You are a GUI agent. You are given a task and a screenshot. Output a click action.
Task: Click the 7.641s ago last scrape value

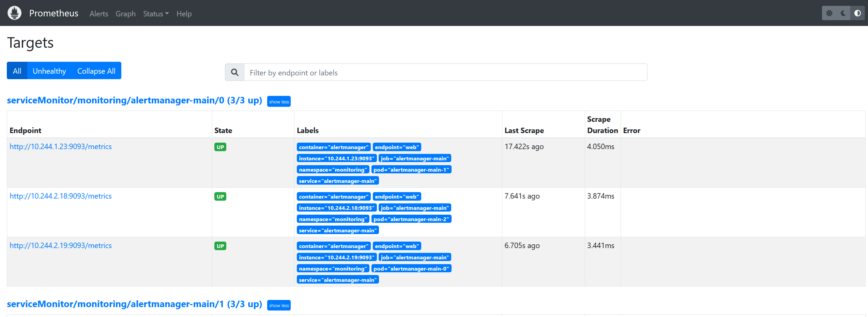(522, 196)
